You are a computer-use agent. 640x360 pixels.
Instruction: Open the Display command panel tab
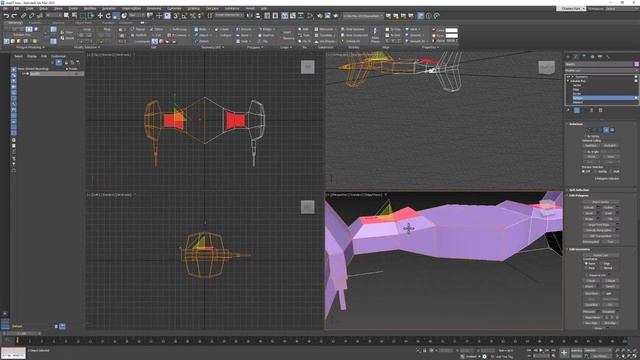point(600,57)
